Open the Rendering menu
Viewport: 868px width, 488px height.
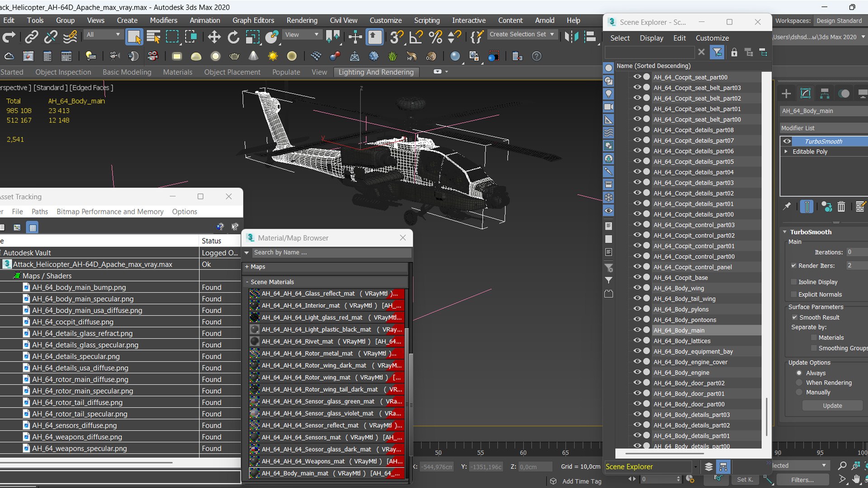click(302, 20)
